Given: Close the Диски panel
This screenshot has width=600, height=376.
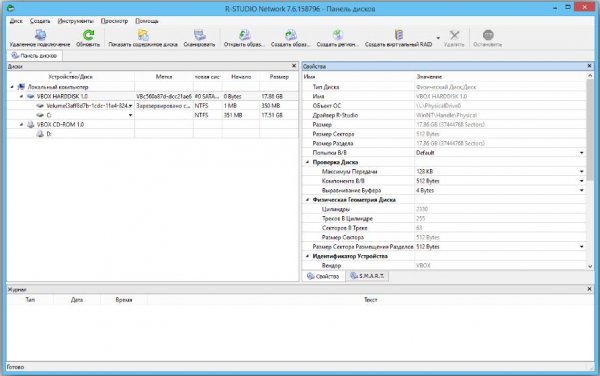Looking at the screenshot, I should 294,66.
